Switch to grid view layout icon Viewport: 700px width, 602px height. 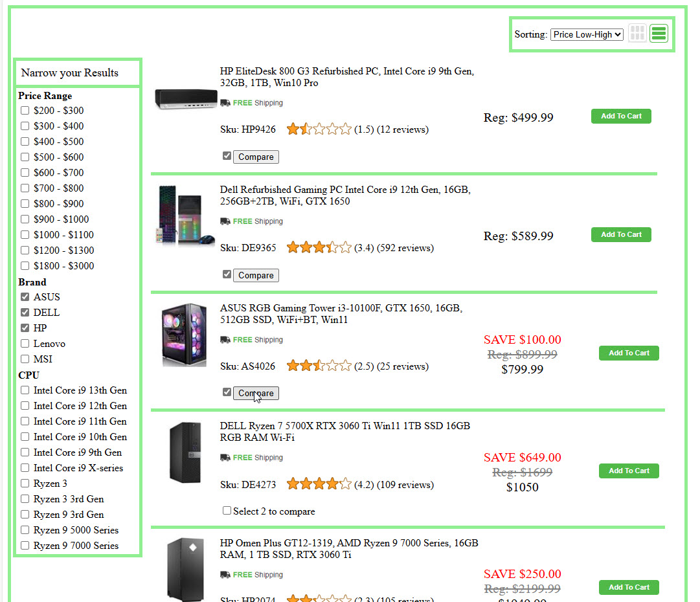(637, 34)
